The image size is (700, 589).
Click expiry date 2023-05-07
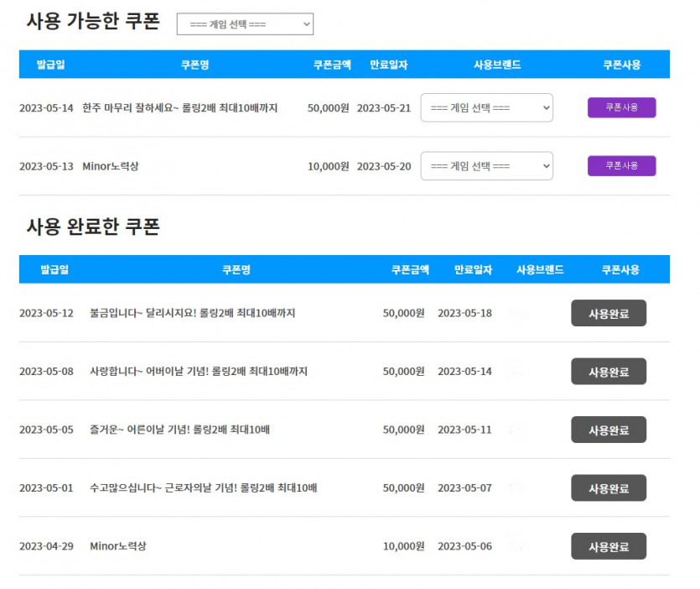coord(464,488)
